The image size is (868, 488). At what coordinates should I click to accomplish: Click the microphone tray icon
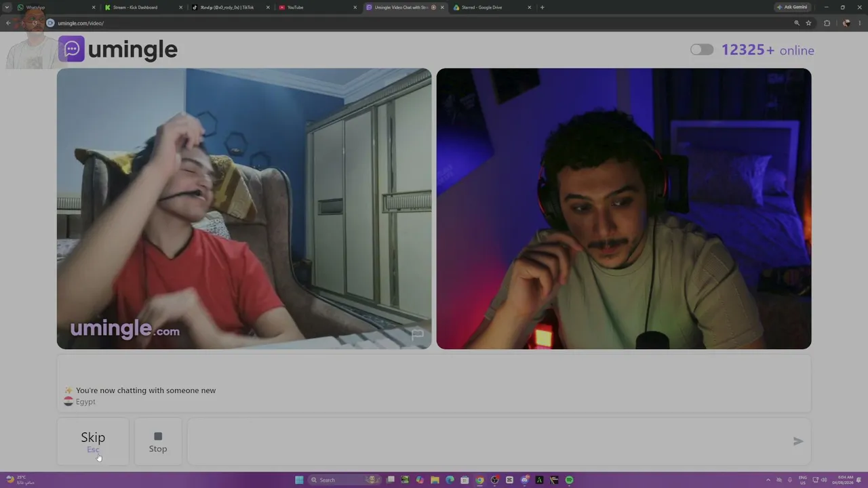coord(790,480)
